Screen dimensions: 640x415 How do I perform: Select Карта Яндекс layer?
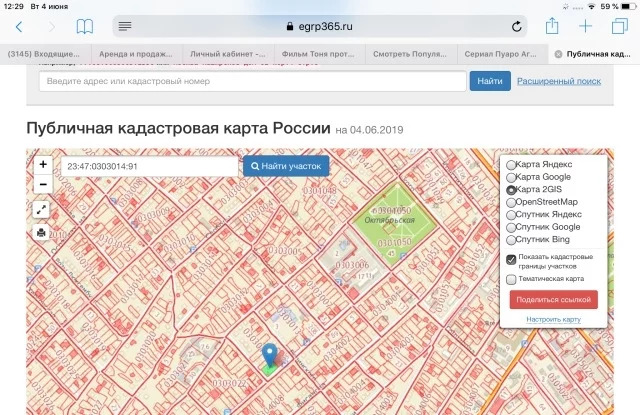(511, 165)
